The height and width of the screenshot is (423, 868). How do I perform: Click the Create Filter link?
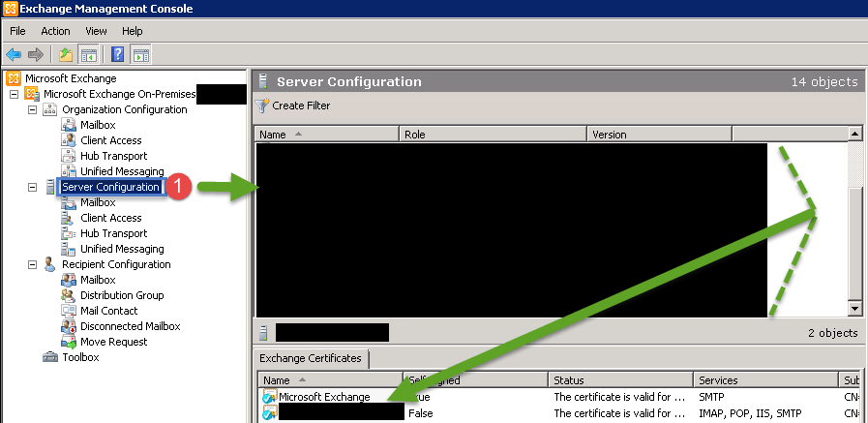point(301,106)
